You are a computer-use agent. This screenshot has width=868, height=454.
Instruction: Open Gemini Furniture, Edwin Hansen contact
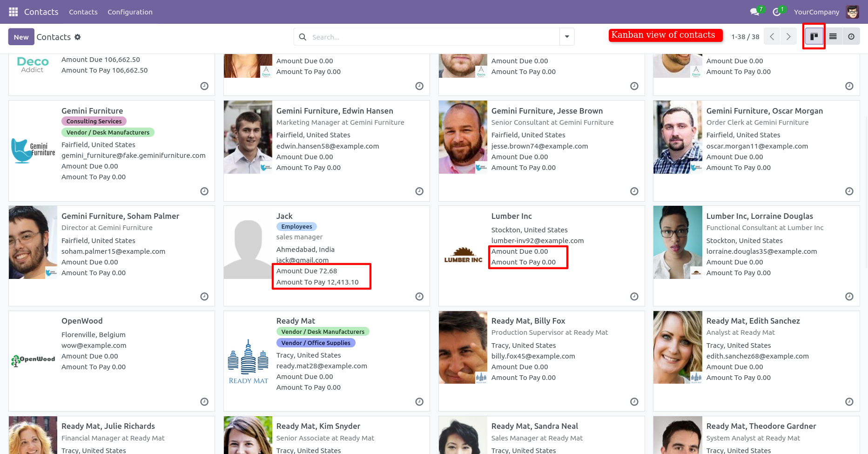335,111
